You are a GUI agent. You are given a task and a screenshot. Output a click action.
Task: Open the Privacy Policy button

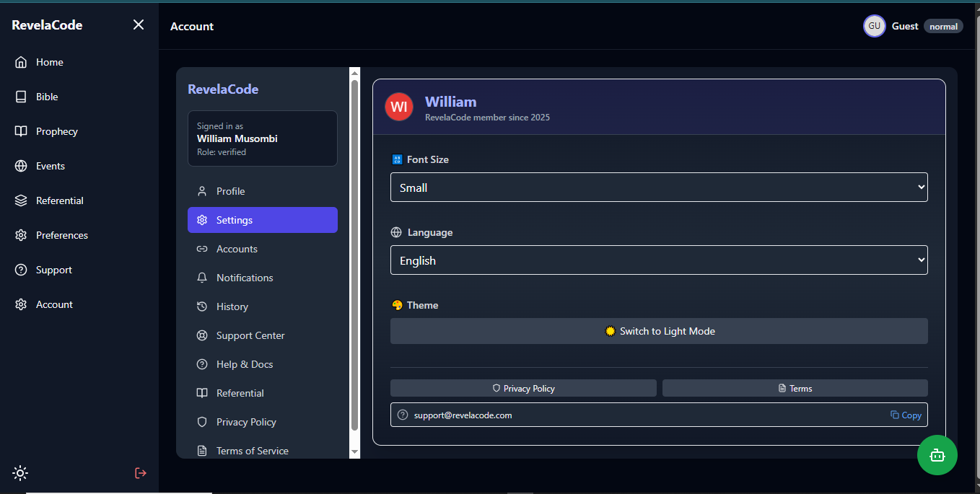coord(522,388)
